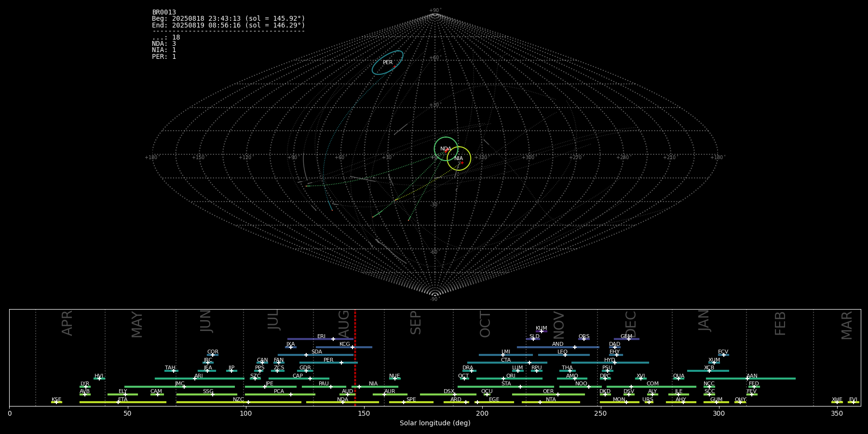Click the red dashed current solar longitude marker
Viewport: 868px width, 434px height.
[x=355, y=357]
